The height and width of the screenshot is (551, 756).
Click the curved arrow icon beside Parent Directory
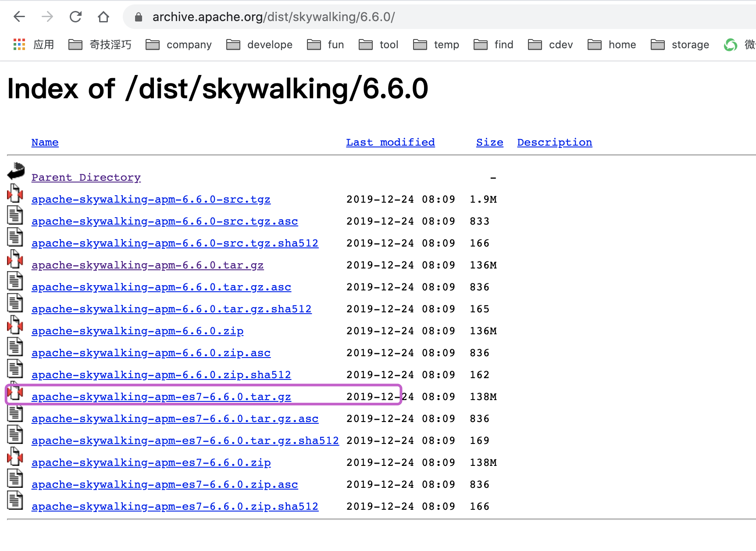tap(15, 171)
